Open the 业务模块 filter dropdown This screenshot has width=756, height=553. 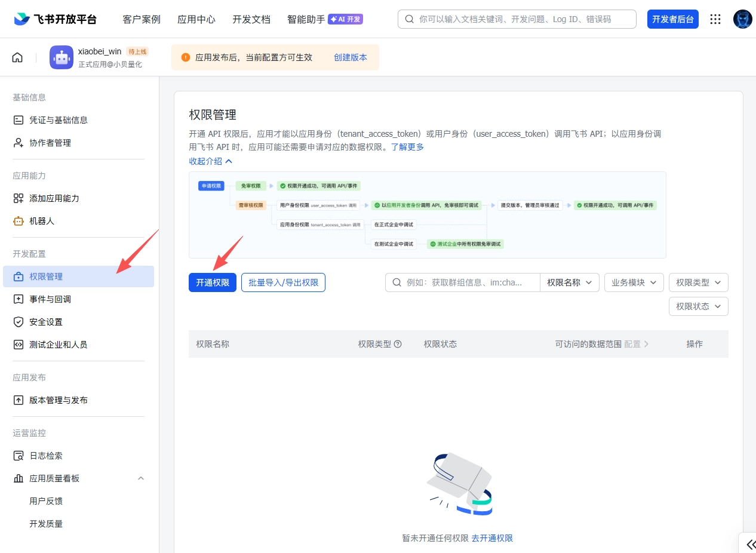[634, 282]
